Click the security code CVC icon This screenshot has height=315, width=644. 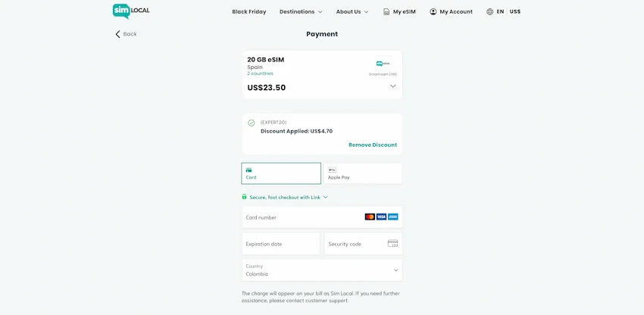pos(392,244)
